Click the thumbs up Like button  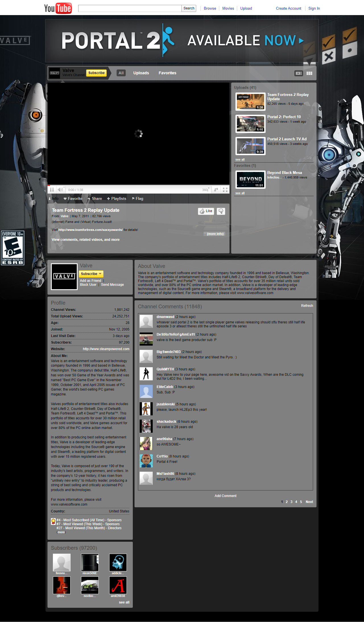point(206,211)
